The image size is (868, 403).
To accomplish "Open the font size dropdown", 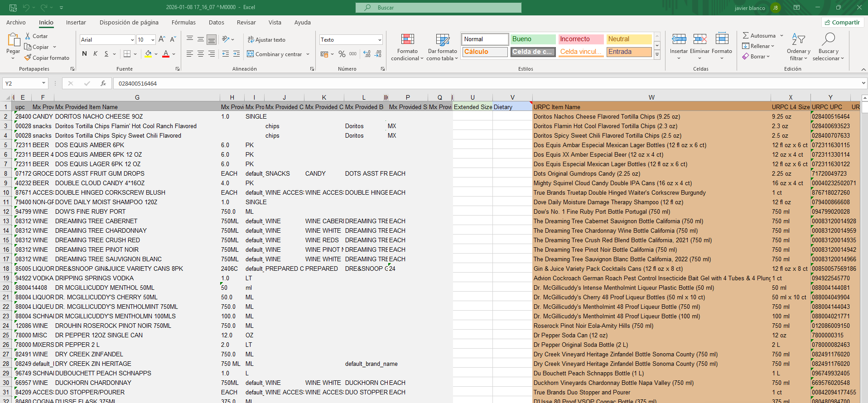I will point(153,40).
